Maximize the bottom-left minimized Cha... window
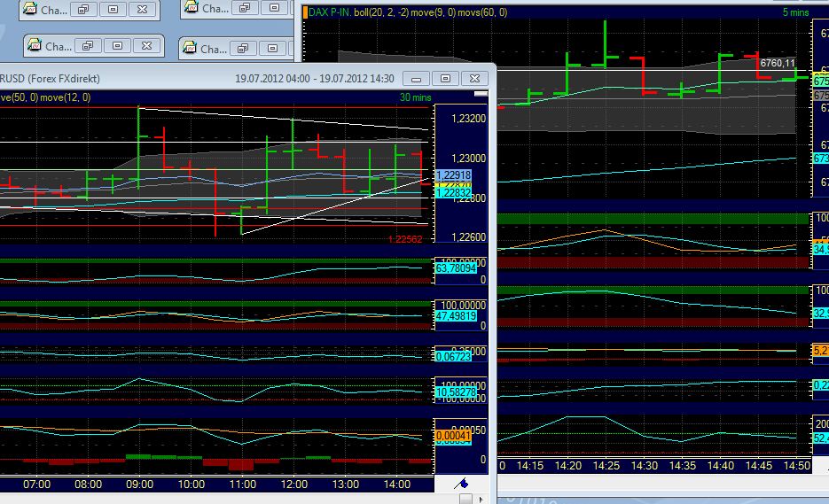Screen dimensions: 829x504 [x=117, y=46]
